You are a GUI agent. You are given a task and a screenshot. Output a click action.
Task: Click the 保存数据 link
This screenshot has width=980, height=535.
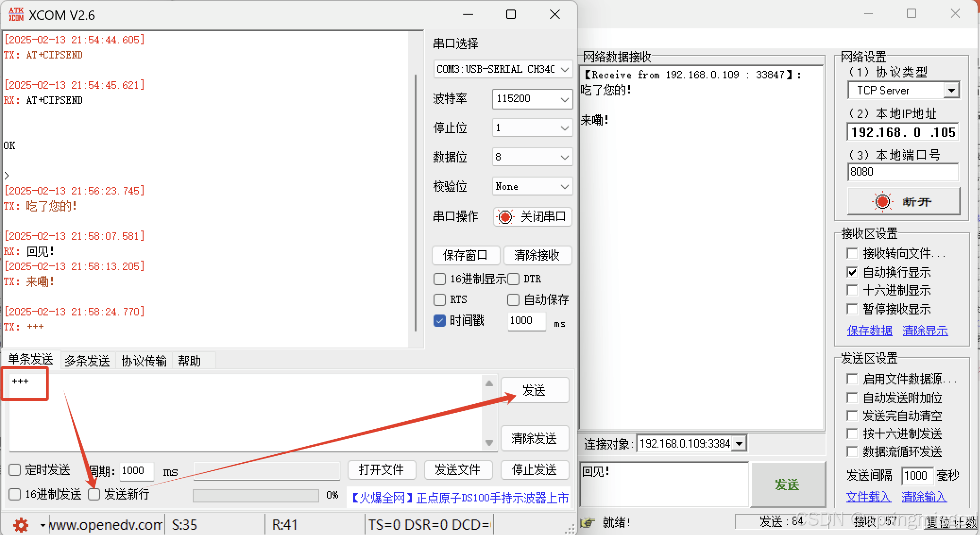[869, 331]
